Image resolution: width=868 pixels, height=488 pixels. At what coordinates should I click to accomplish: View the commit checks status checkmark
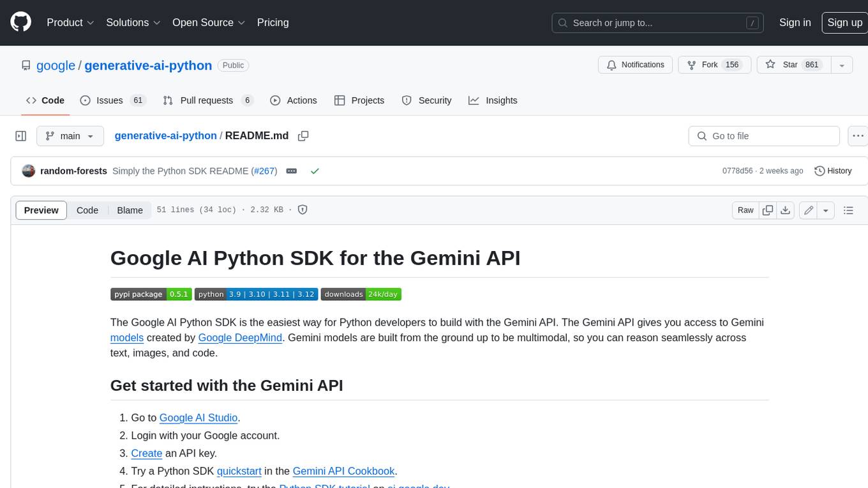314,171
